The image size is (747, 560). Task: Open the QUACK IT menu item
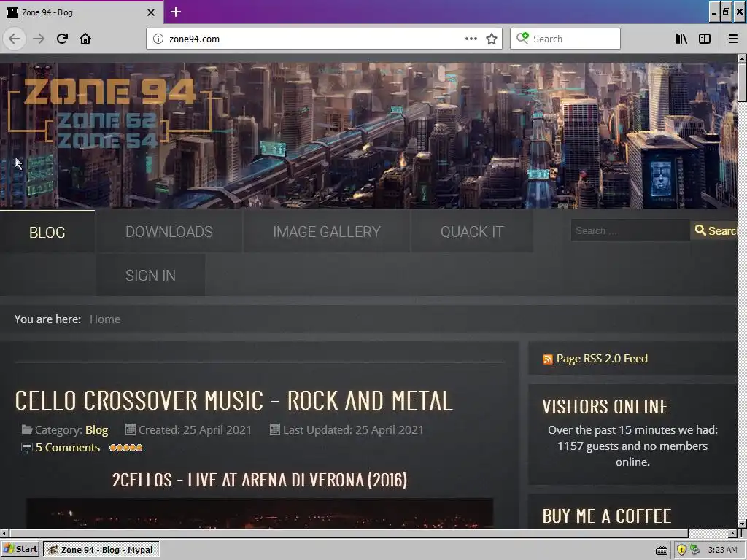(472, 232)
